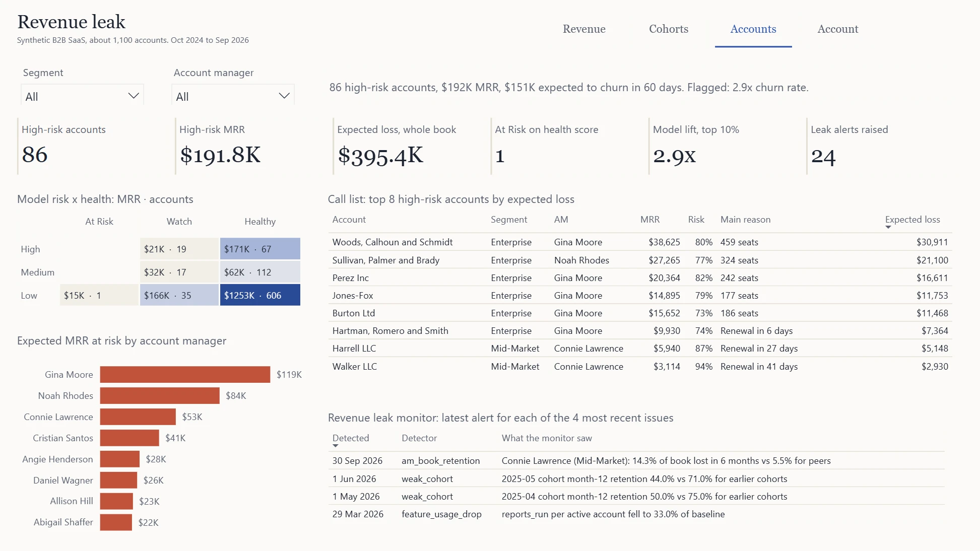Click the High/Watch cell $21K · 19

(179, 249)
